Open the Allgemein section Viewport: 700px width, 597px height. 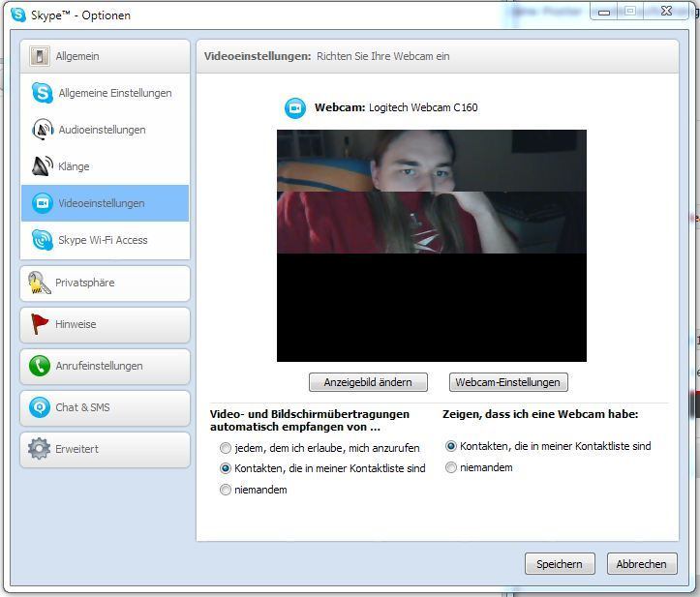point(105,56)
